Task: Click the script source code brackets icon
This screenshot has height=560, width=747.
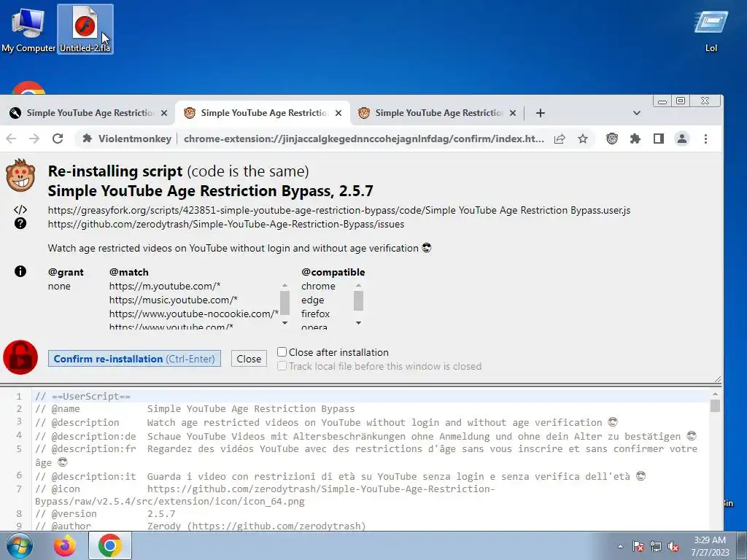Action: pos(20,209)
